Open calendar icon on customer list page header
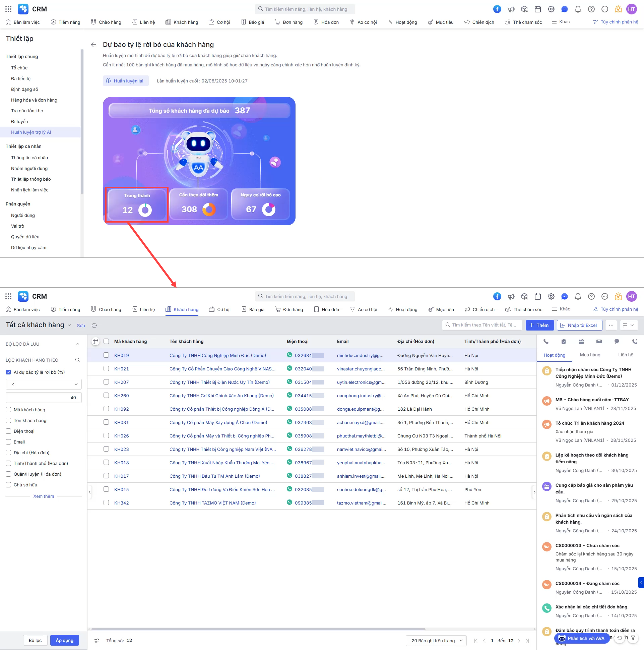 click(538, 296)
